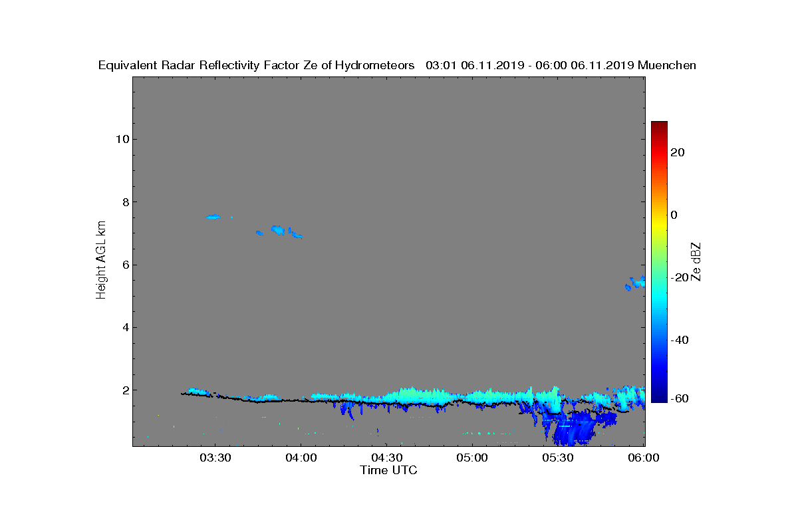
Task: Click the 'Time UTC' axis label
Action: (x=388, y=470)
